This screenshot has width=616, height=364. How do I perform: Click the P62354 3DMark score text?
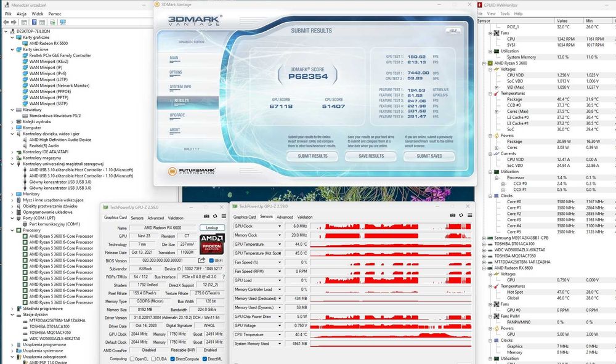(x=308, y=76)
